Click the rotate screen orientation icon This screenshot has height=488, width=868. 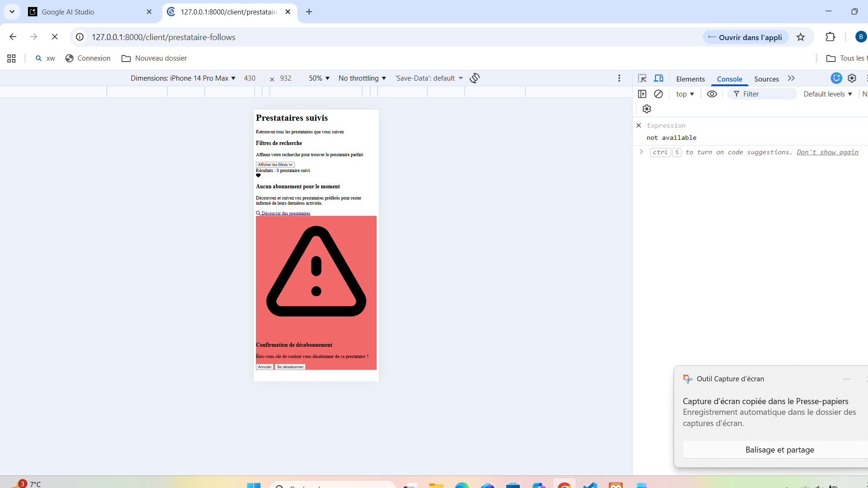coord(475,78)
